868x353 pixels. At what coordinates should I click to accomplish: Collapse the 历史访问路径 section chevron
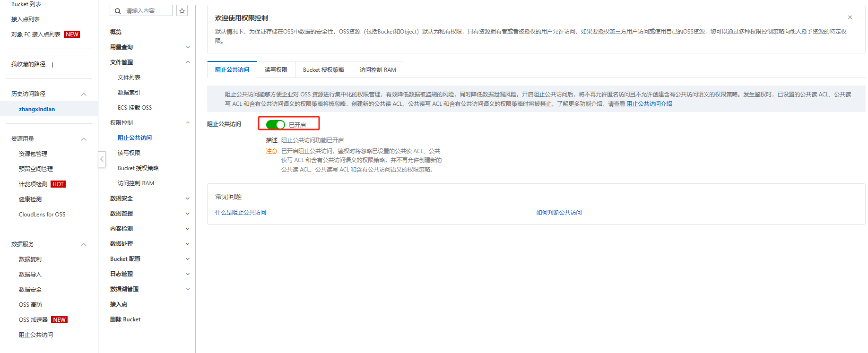pos(84,94)
